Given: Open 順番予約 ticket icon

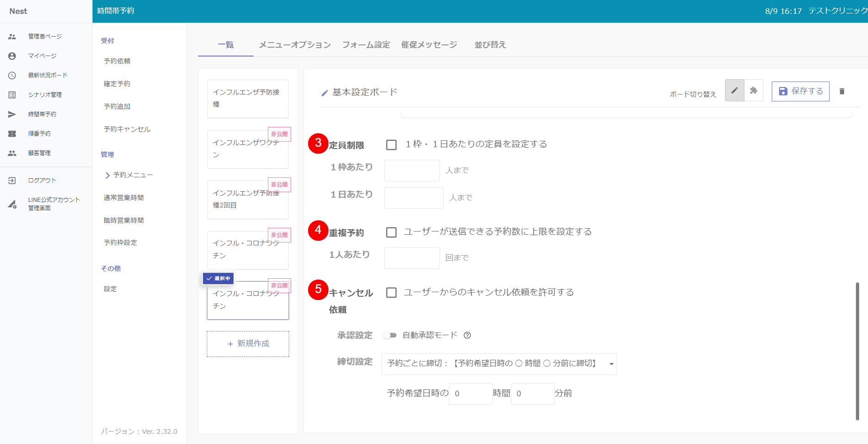Looking at the screenshot, I should [12, 134].
